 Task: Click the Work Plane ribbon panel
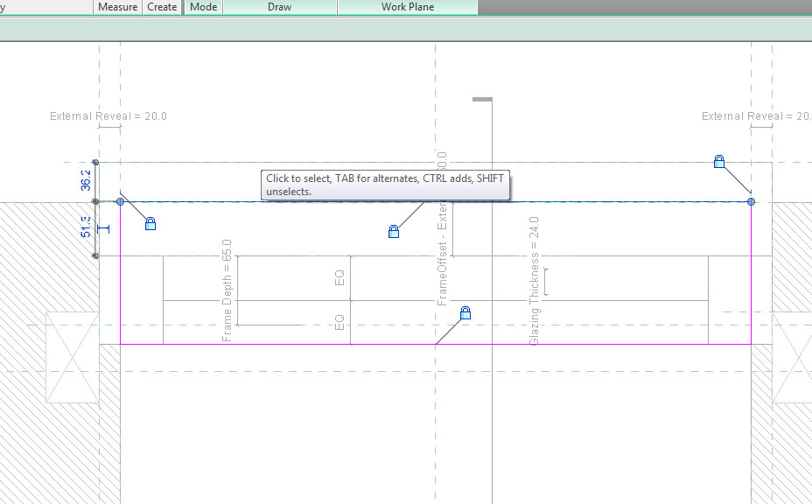pos(406,7)
